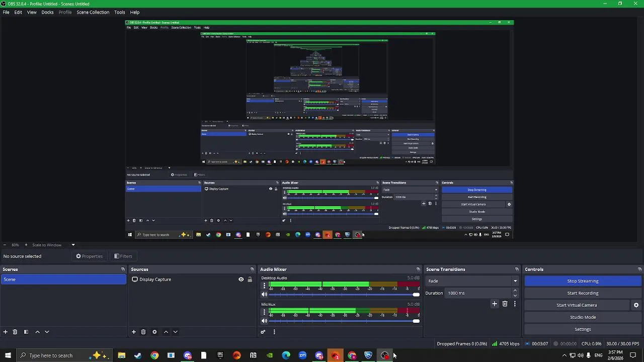Open the Docks menu
The width and height of the screenshot is (644, 362).
point(47,12)
